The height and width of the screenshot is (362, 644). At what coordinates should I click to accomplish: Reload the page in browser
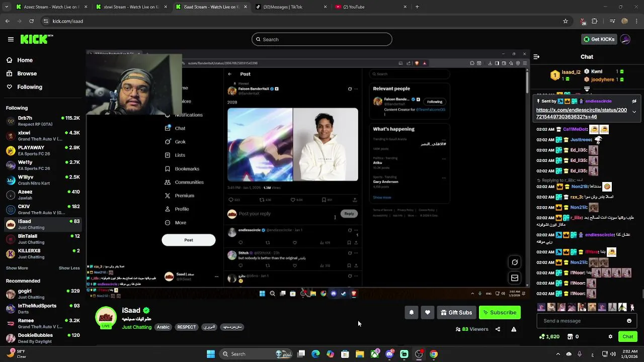pos(31,21)
